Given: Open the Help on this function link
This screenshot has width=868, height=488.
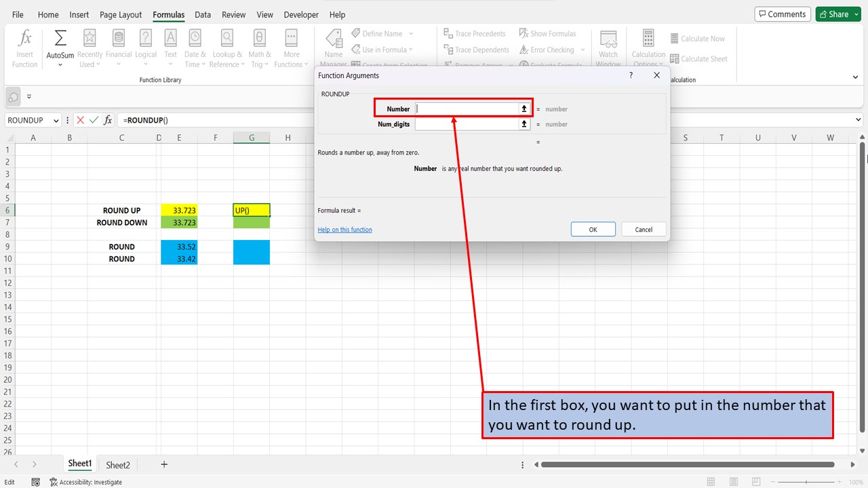Looking at the screenshot, I should coord(344,229).
